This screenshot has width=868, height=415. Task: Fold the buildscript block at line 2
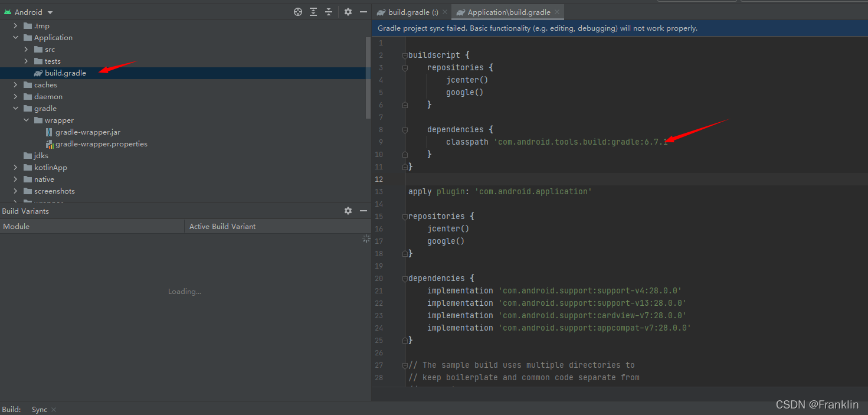point(405,55)
